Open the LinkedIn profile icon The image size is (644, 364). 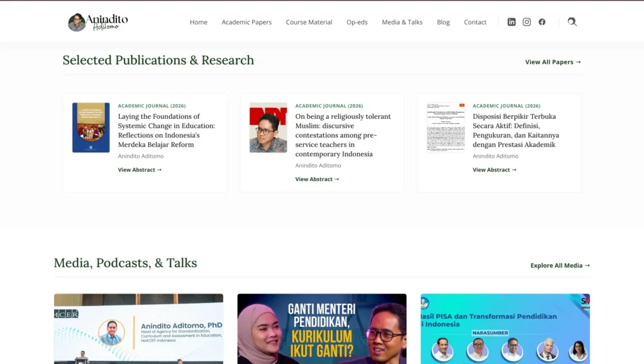(511, 22)
